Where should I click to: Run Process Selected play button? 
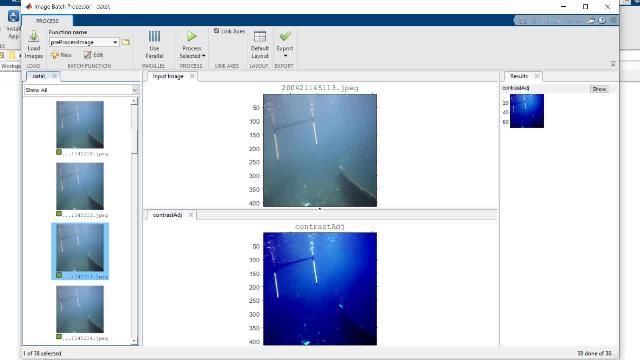coord(191,36)
